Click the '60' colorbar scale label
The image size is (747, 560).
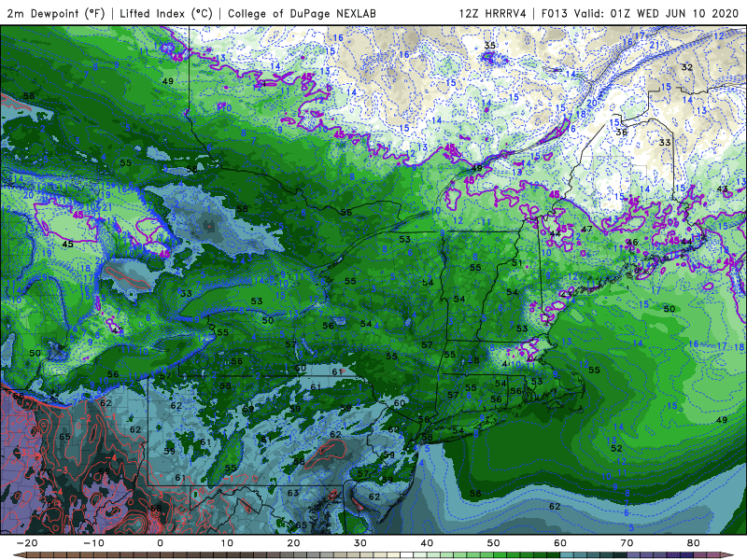click(560, 543)
